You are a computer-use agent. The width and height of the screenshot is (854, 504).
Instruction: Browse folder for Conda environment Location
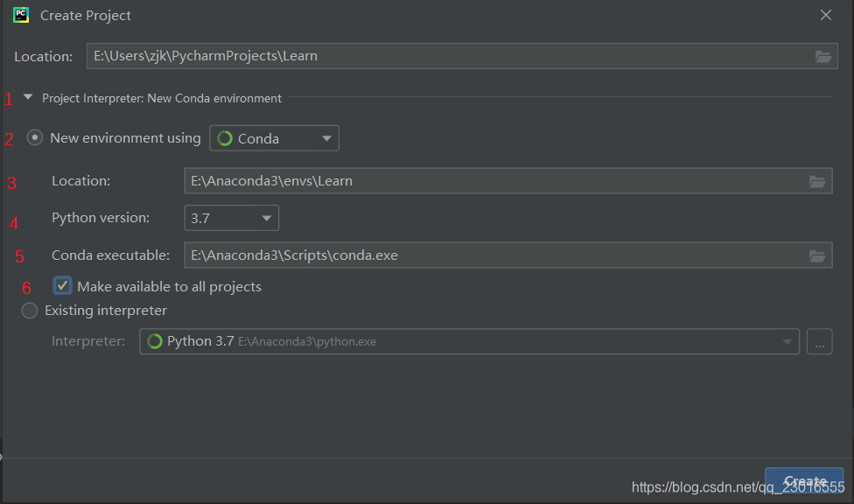pos(817,181)
